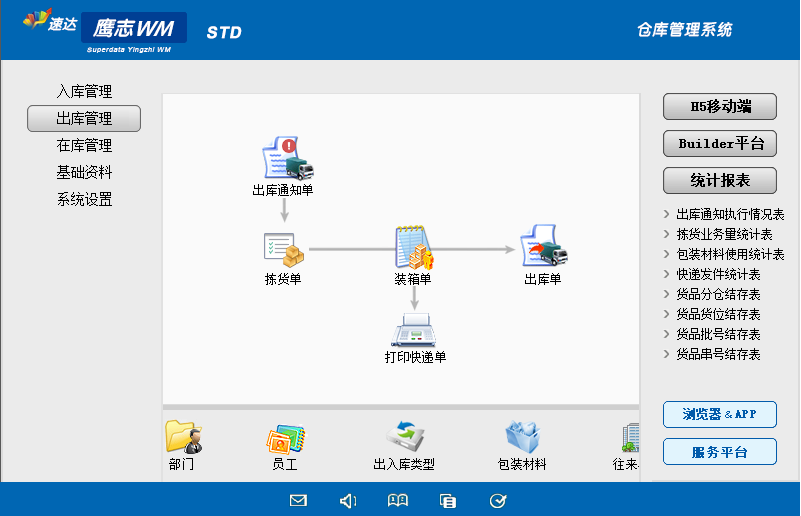The width and height of the screenshot is (801, 516).
Task: Click the chevron beside 出库通知执行情况表
Action: tap(666, 214)
